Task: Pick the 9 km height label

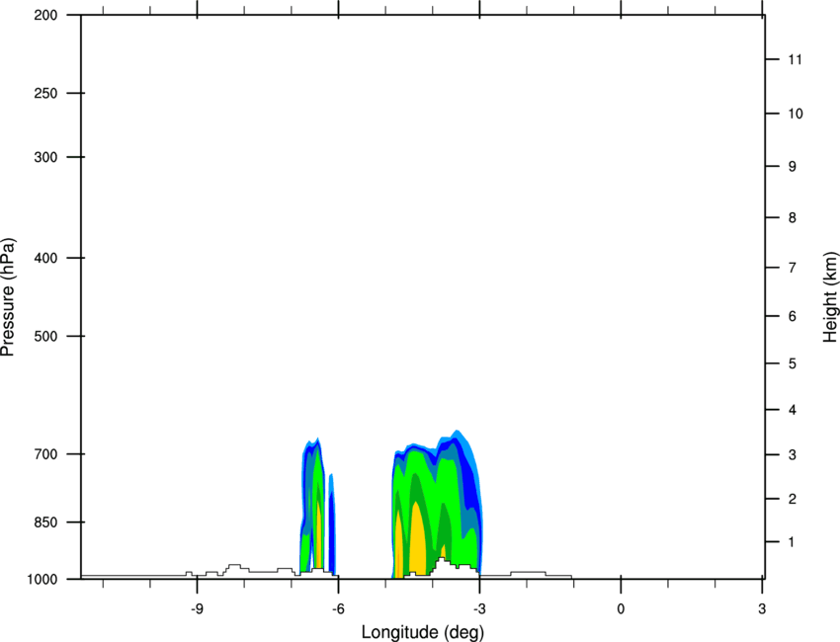Action: [793, 167]
